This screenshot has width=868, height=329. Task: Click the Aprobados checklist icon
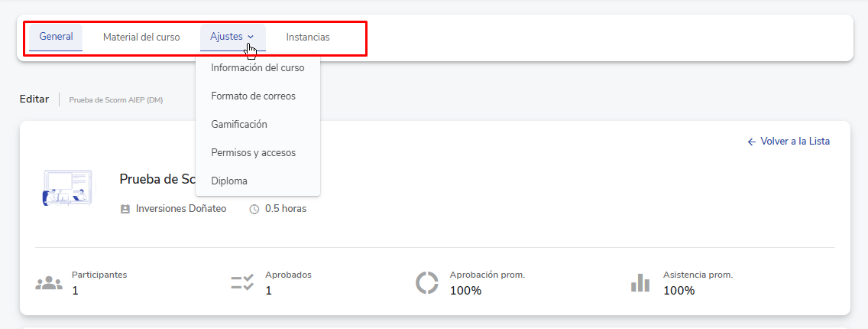(x=242, y=283)
